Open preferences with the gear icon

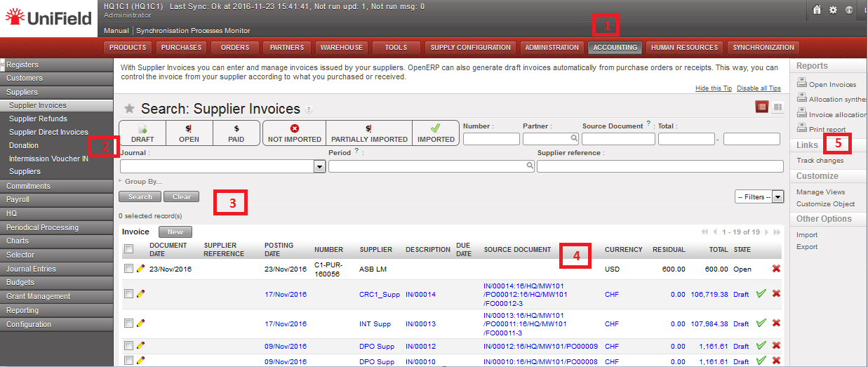click(x=833, y=10)
